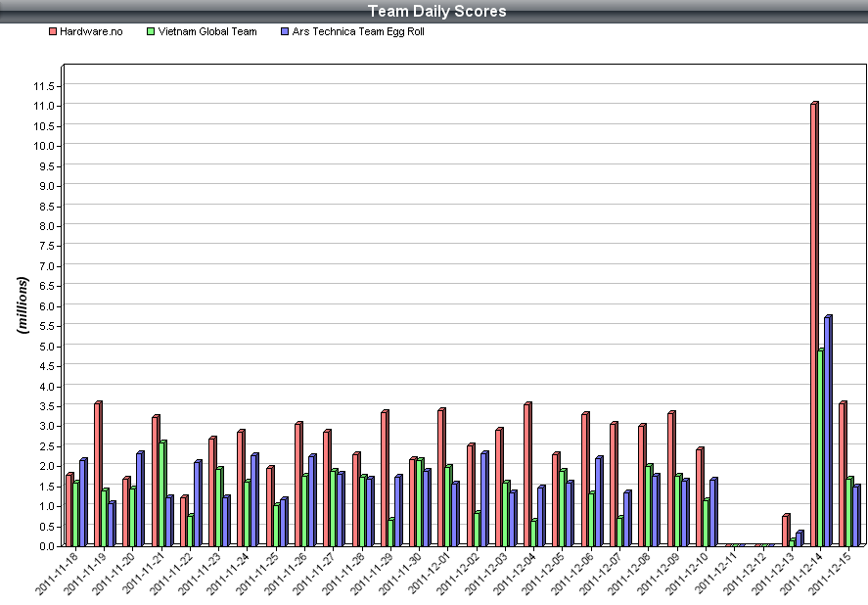Click the 2011-11-18 date label
Image resolution: width=868 pixels, height=605 pixels.
[x=57, y=572]
